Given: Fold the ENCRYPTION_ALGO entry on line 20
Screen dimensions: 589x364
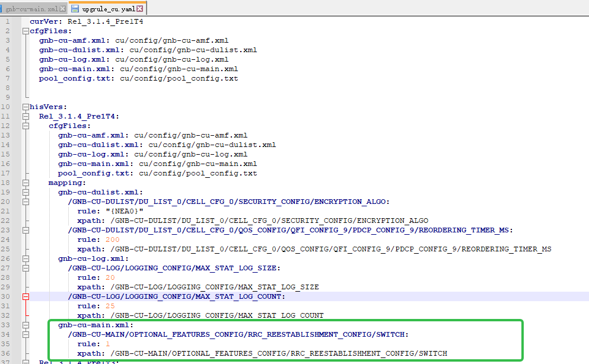Looking at the screenshot, I should pos(26,202).
